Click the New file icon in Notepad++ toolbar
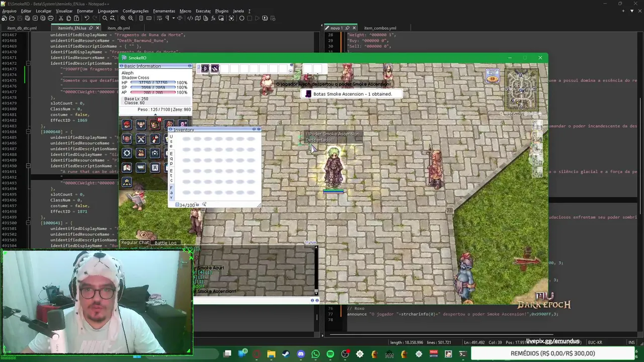Screen dimensions: 644x362 tap(5, 18)
